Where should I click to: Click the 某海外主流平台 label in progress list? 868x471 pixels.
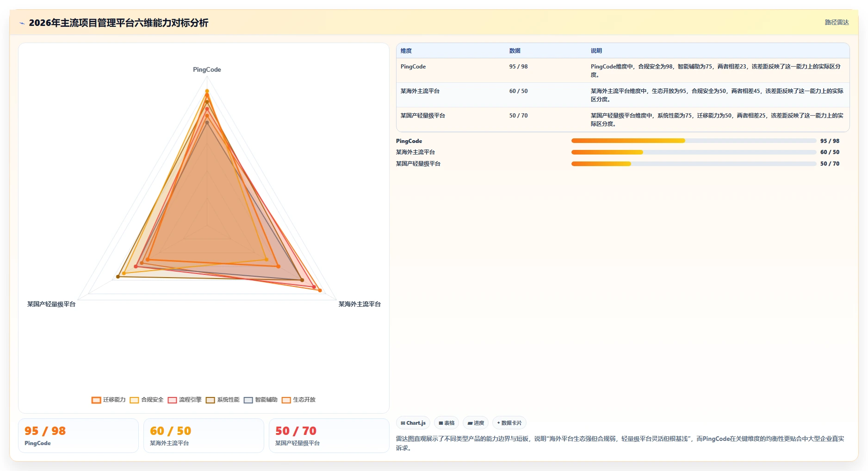(x=415, y=152)
